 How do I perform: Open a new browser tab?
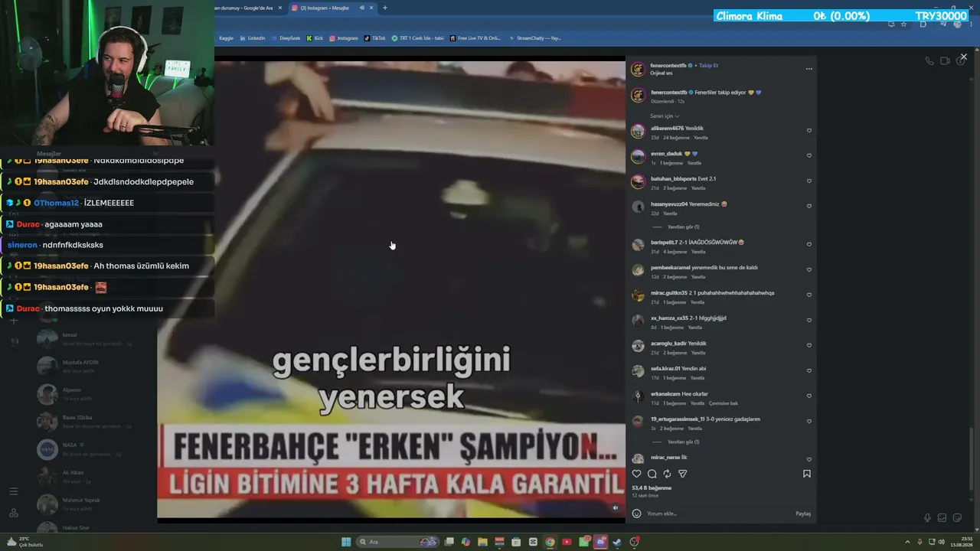tap(384, 8)
